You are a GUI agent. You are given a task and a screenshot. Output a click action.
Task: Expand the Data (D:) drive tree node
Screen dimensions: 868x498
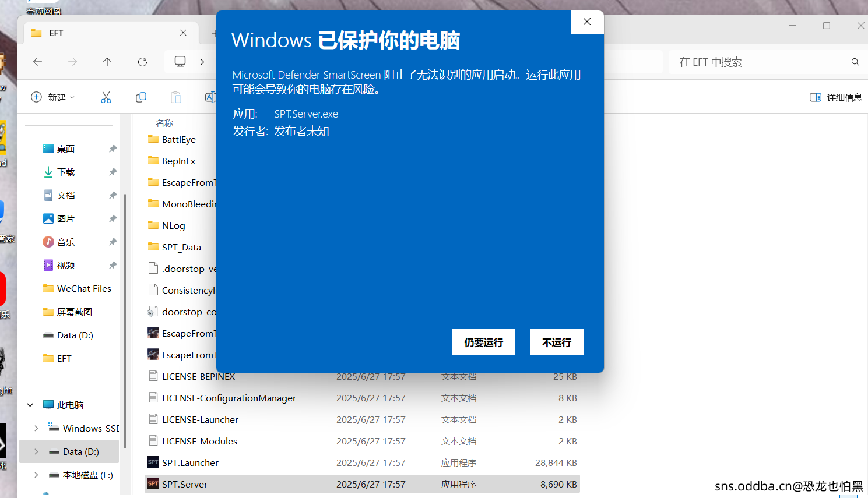click(36, 451)
